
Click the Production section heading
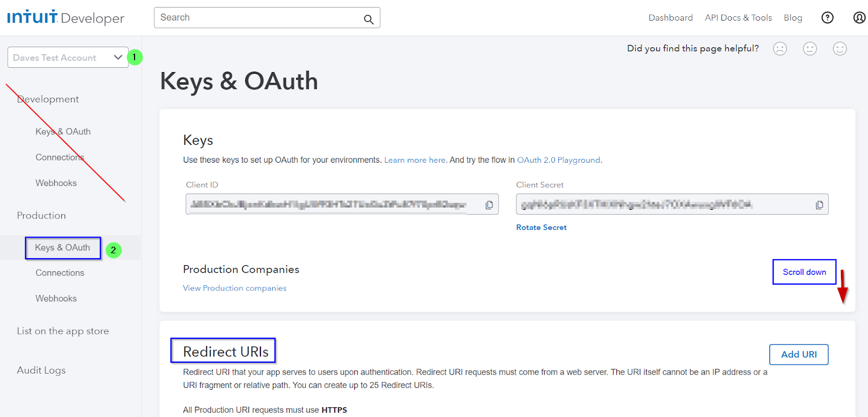41,216
